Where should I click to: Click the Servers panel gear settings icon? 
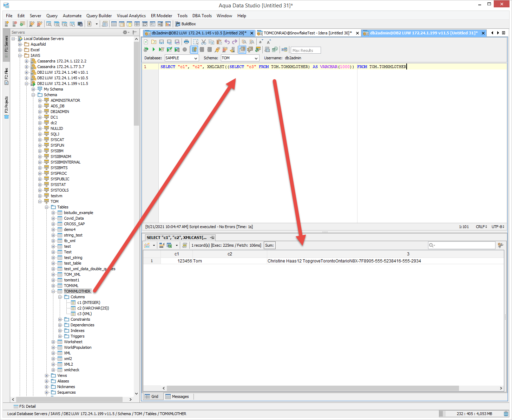[x=125, y=32]
